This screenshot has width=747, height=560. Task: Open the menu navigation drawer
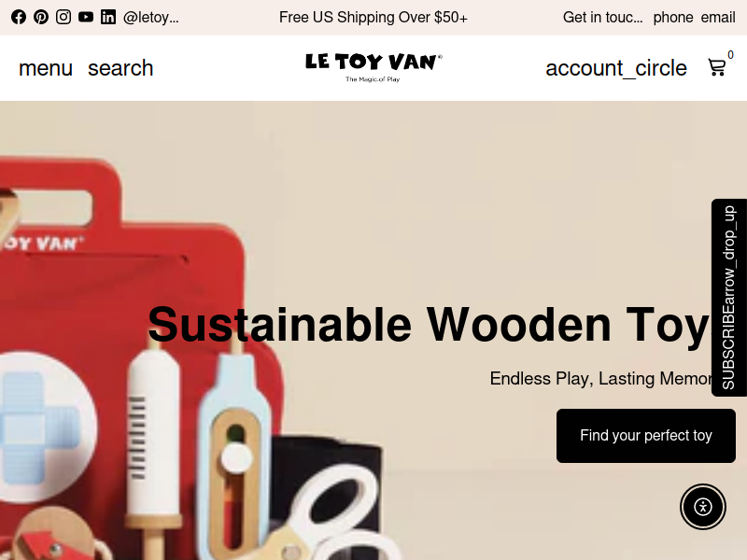(x=46, y=68)
